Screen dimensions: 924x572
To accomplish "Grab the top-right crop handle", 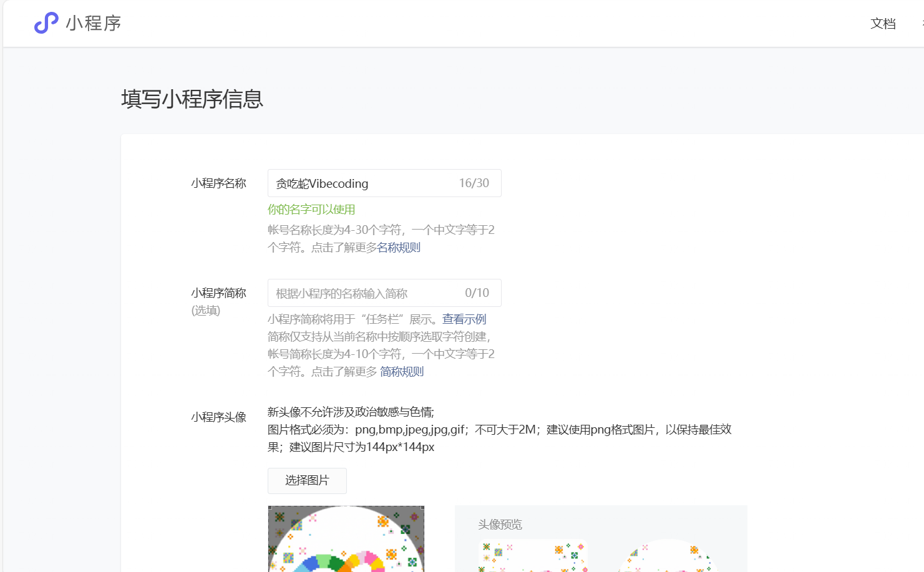I will tap(423, 508).
